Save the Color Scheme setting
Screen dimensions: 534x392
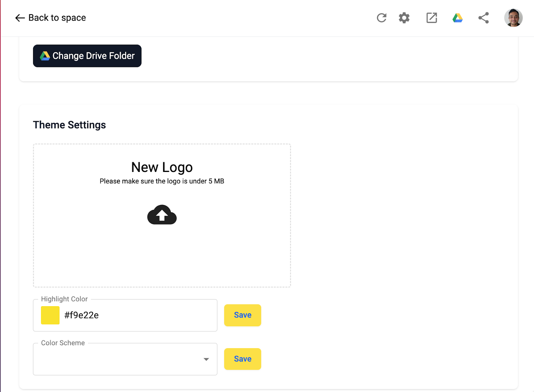pyautogui.click(x=243, y=359)
